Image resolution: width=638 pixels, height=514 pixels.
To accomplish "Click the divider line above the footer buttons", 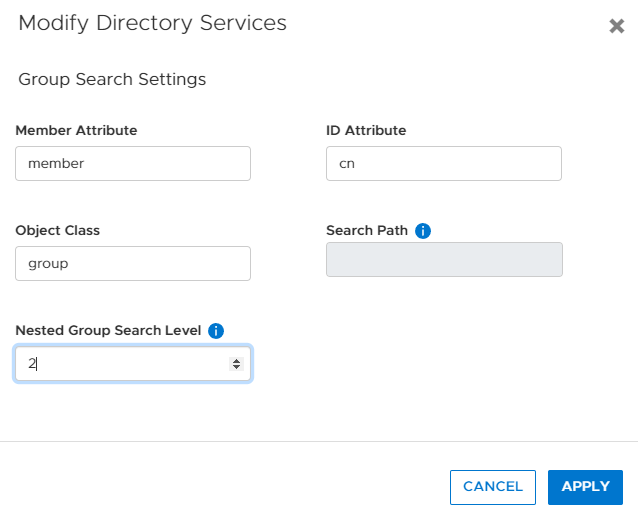I will pyautogui.click(x=319, y=441).
